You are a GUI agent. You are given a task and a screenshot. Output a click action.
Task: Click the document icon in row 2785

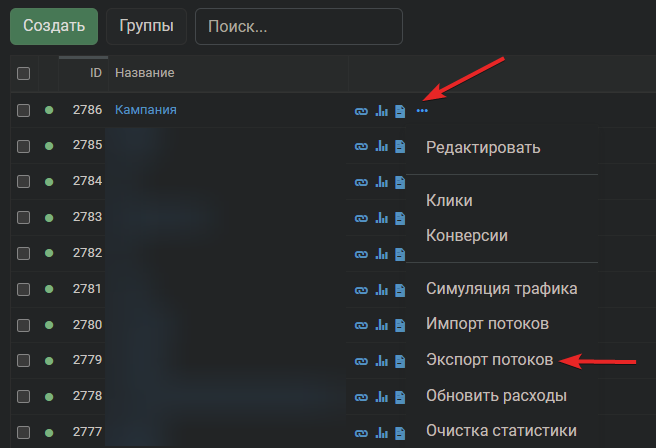pos(400,146)
